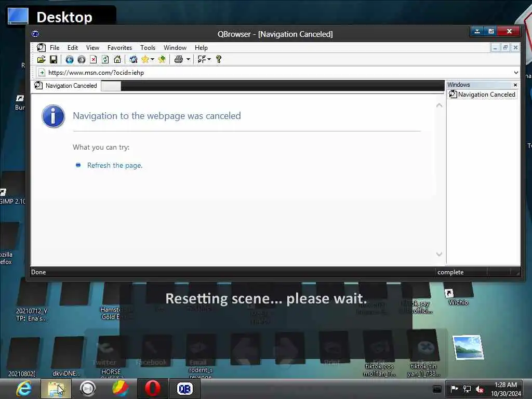Screen dimensions: 532x399
Task: Open Opera from the taskbar
Action: 152,389
